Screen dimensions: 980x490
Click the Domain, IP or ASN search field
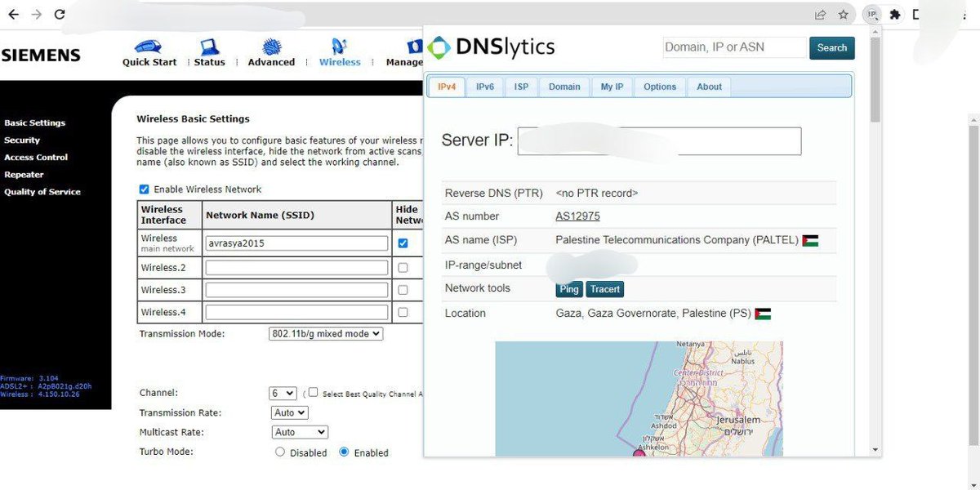(735, 47)
